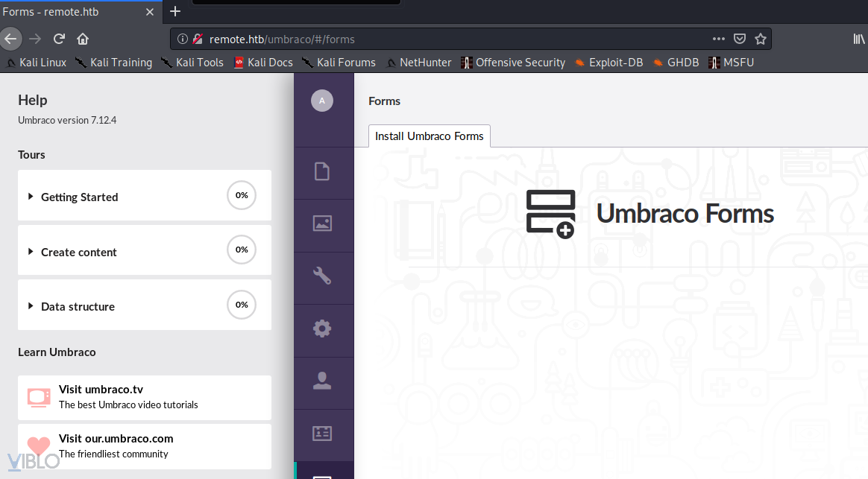Image resolution: width=868 pixels, height=479 pixels.
Task: Open the Media section image icon
Action: pyautogui.click(x=321, y=223)
